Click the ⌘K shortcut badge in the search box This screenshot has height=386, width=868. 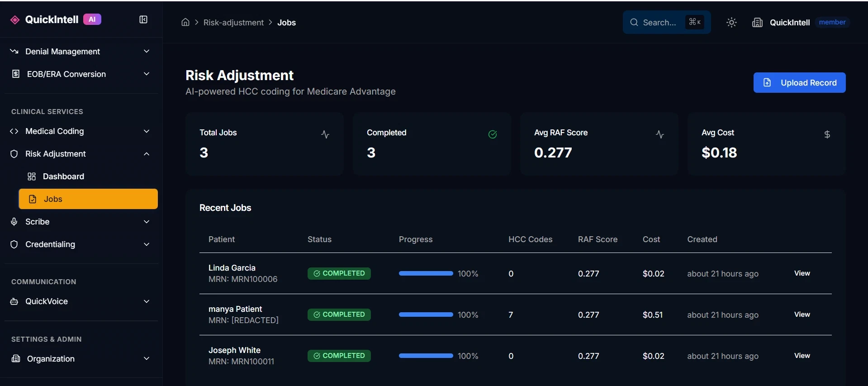click(695, 22)
